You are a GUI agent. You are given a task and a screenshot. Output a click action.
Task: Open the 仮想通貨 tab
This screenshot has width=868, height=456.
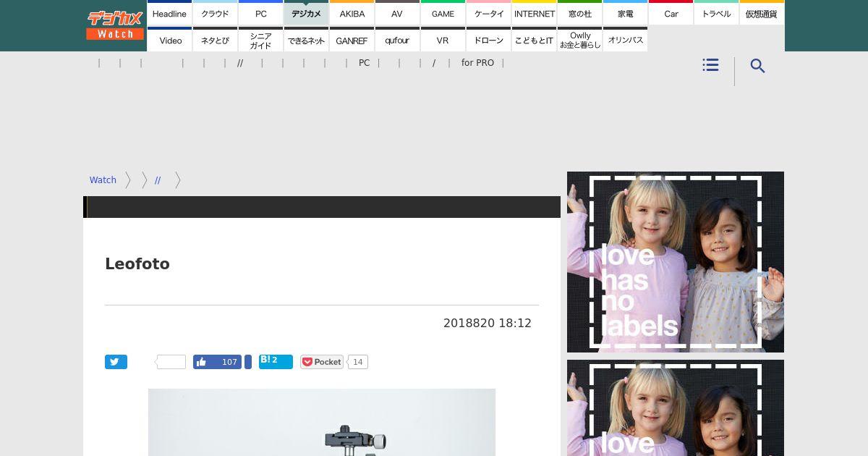(762, 13)
